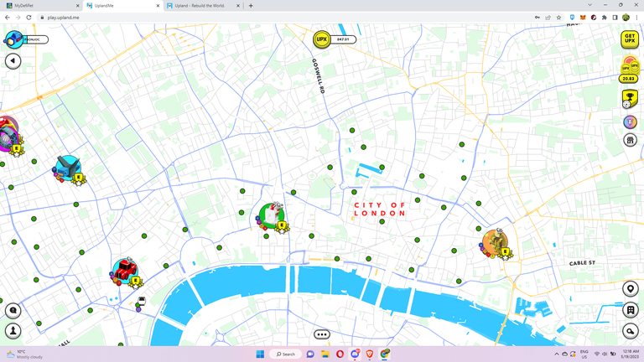Screen dimensions: 644x362
Task: Open a new browser tab
Action: (251, 6)
